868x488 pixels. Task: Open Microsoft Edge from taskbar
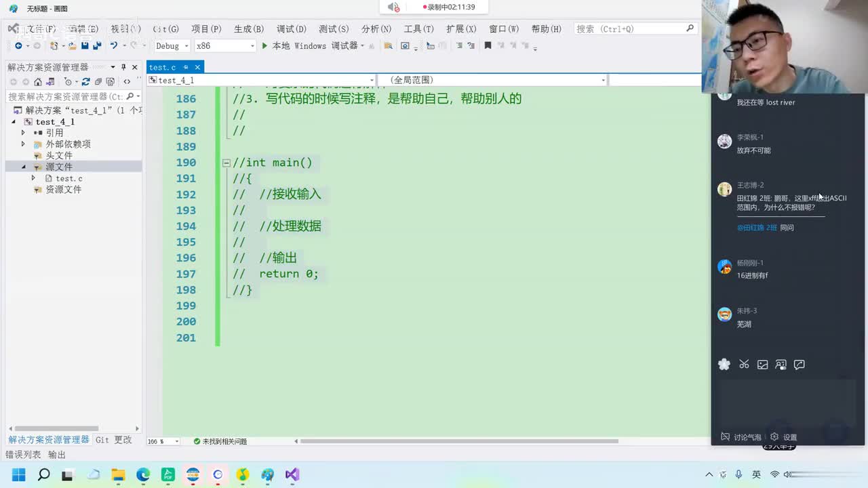(x=143, y=474)
